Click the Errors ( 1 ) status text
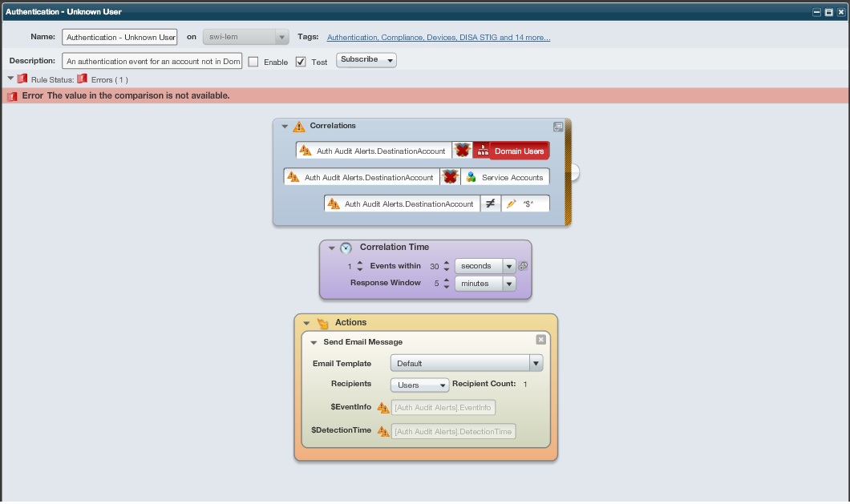 [x=110, y=79]
